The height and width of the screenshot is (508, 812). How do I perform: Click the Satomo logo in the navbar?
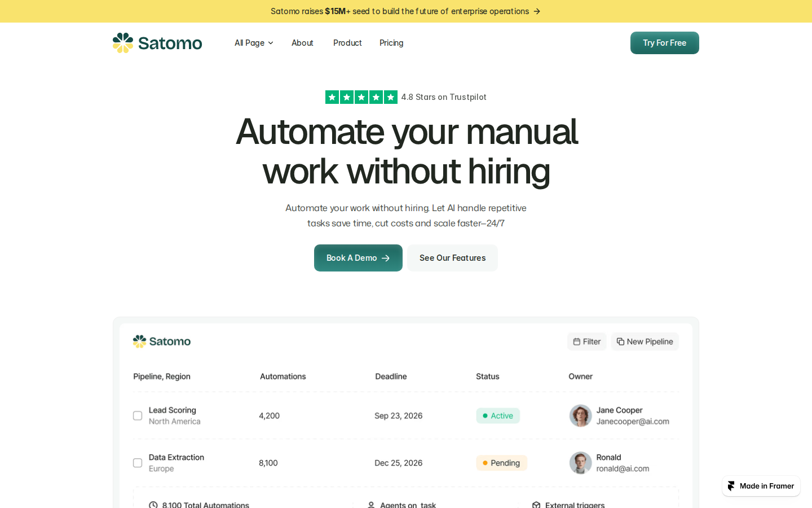(x=157, y=43)
